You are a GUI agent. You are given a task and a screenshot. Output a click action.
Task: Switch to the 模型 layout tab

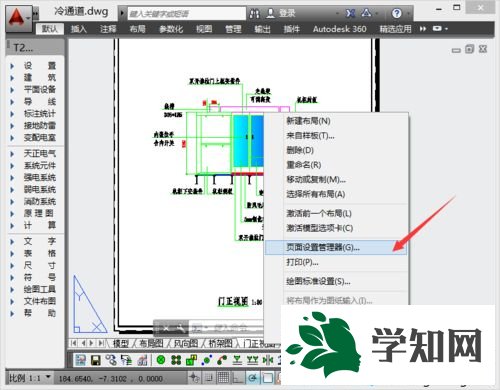click(121, 343)
